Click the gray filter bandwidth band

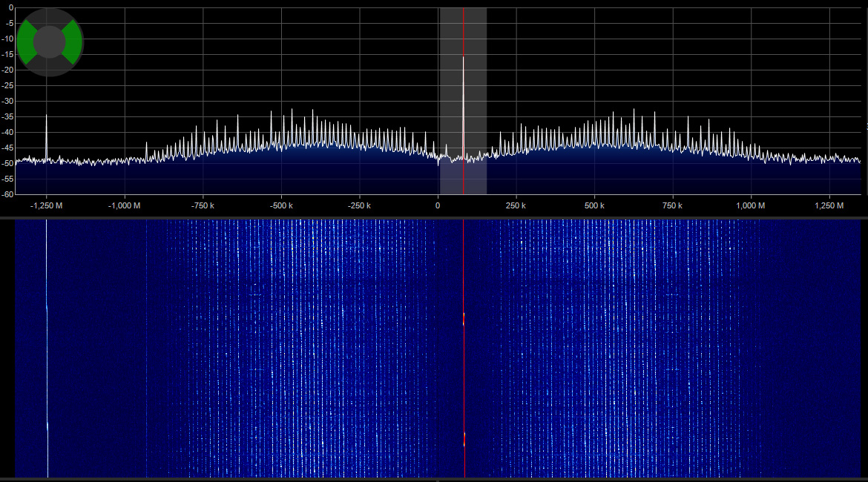click(x=463, y=102)
